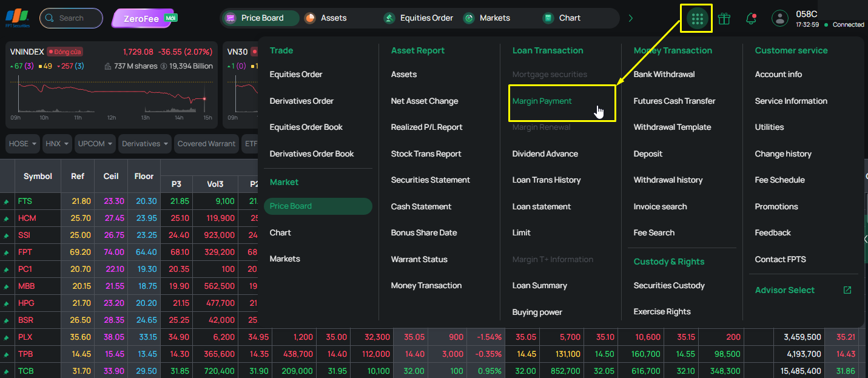Open the Advisor Select external link
868x378 pixels.
(803, 291)
